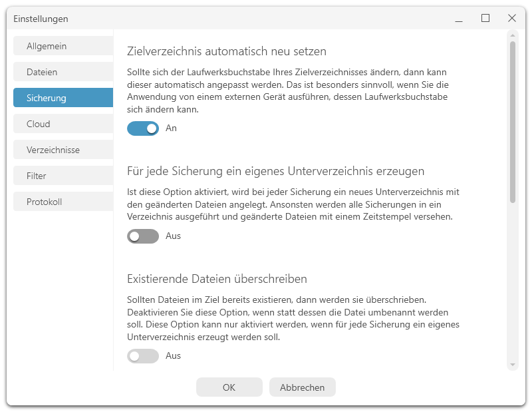Toggle Existierende Dateien überschreiben switch

[143, 356]
